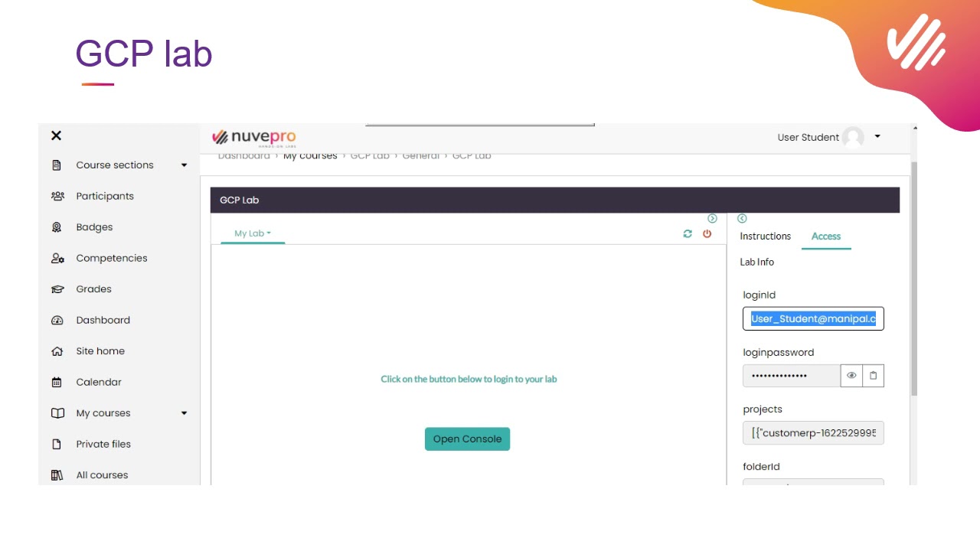Click My courses breadcrumb link
Image resolution: width=980 pixels, height=551 pixels.
310,156
